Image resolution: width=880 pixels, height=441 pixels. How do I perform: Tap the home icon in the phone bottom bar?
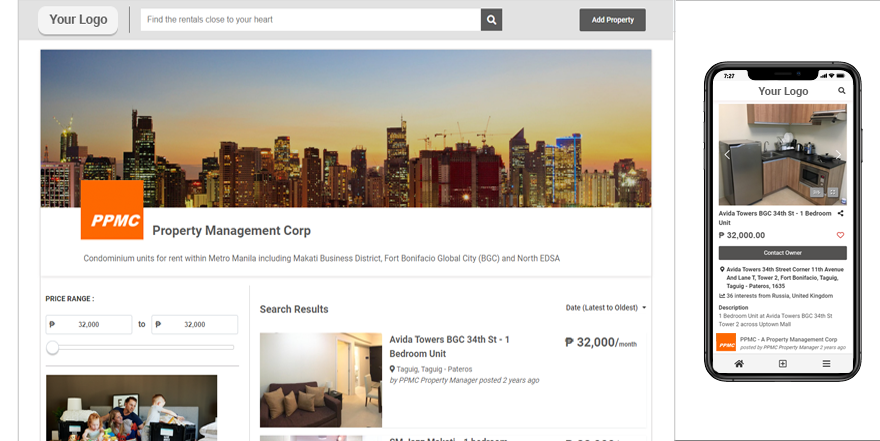click(739, 364)
